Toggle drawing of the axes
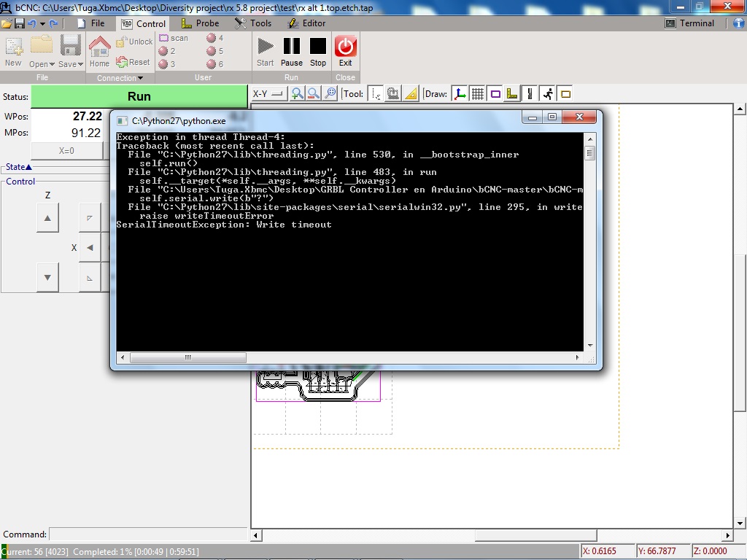This screenshot has width=747, height=560. 460,94
